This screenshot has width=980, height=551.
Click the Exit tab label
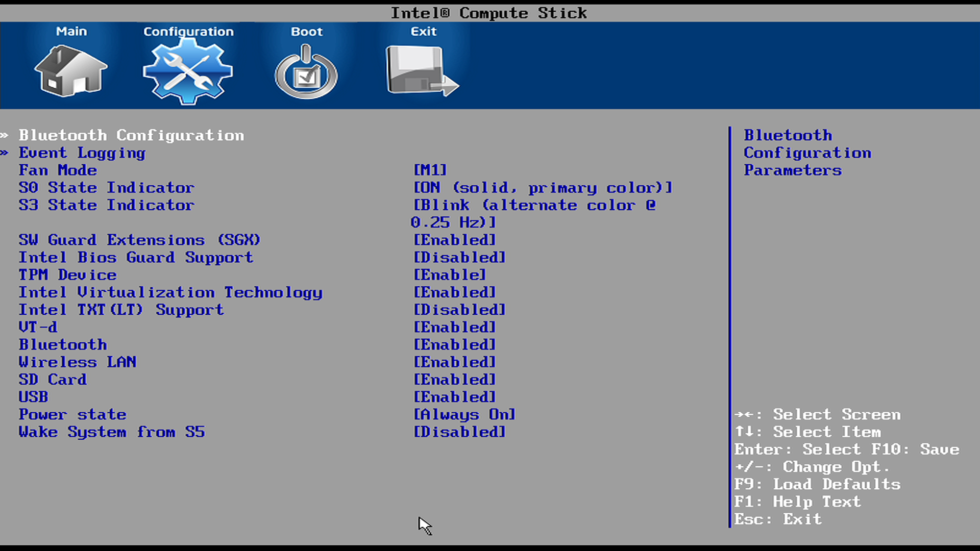point(423,32)
